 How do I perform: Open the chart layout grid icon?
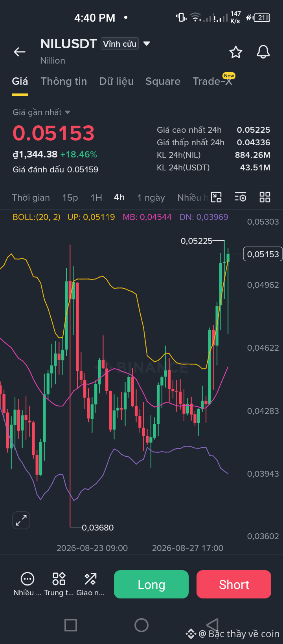click(x=265, y=197)
